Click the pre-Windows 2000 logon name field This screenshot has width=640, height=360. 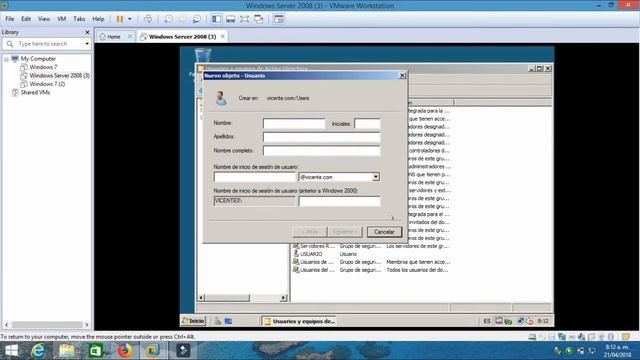tap(339, 201)
